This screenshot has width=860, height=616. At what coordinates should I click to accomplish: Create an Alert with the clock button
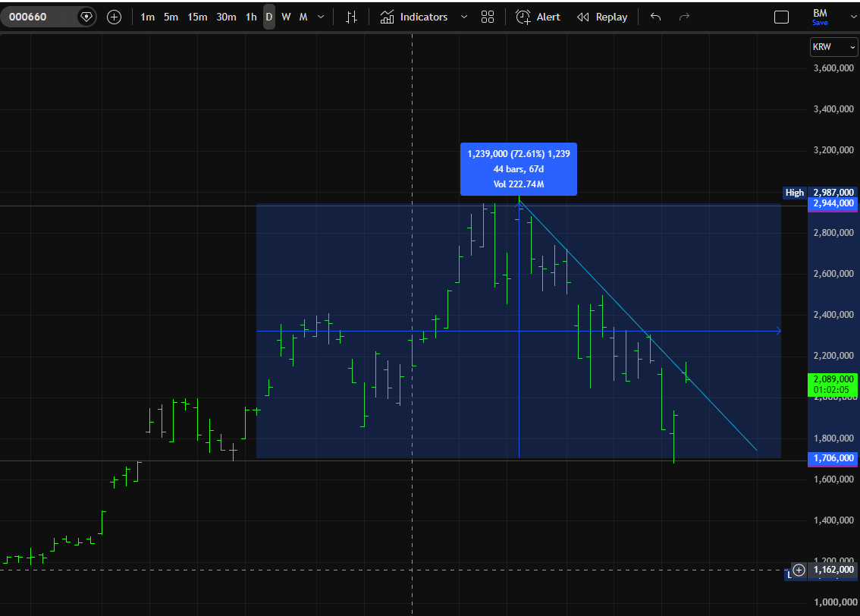click(x=538, y=17)
